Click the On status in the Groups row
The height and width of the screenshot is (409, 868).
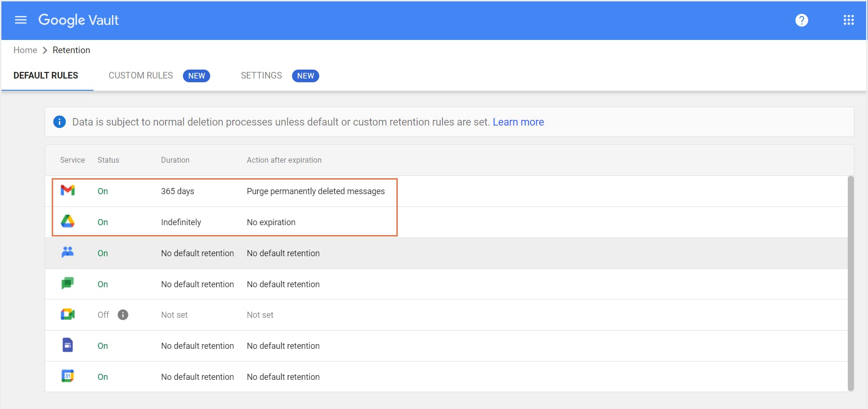[x=103, y=253]
